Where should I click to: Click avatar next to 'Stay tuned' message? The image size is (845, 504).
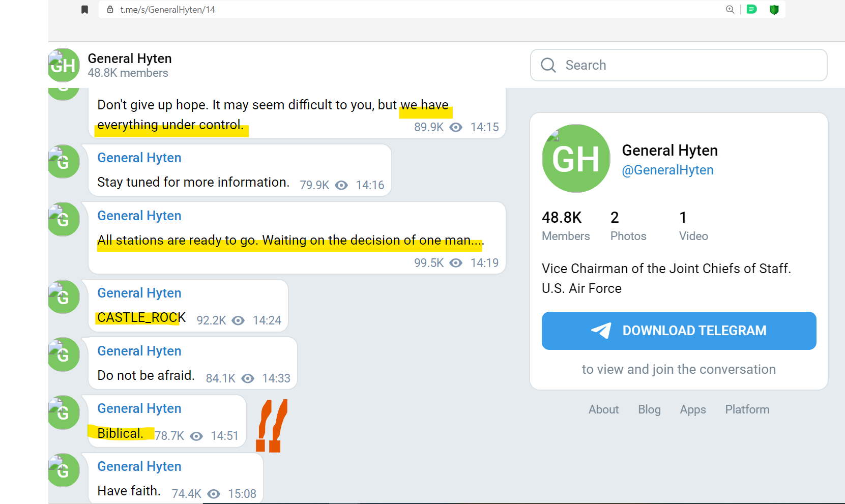pos(64,162)
